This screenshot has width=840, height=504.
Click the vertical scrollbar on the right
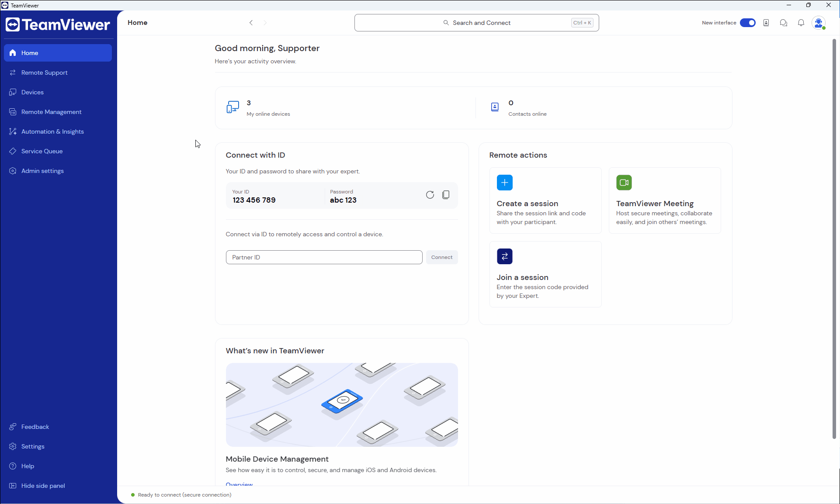(834, 239)
